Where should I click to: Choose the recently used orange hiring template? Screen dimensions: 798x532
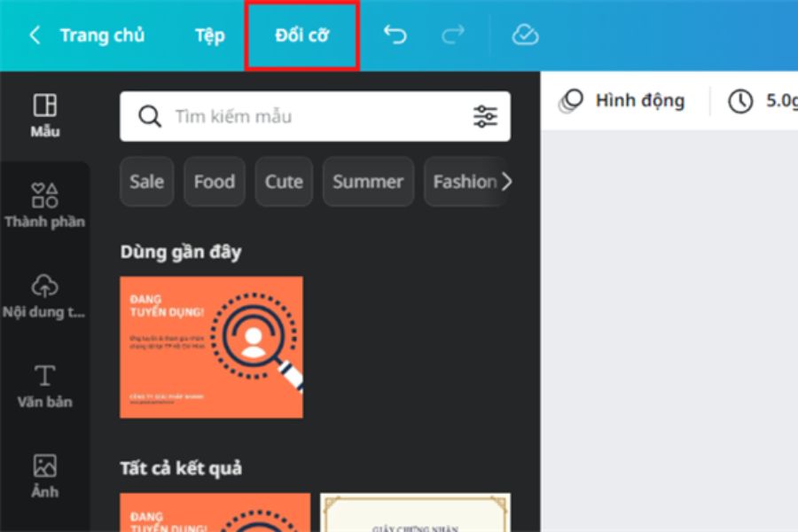coord(211,347)
